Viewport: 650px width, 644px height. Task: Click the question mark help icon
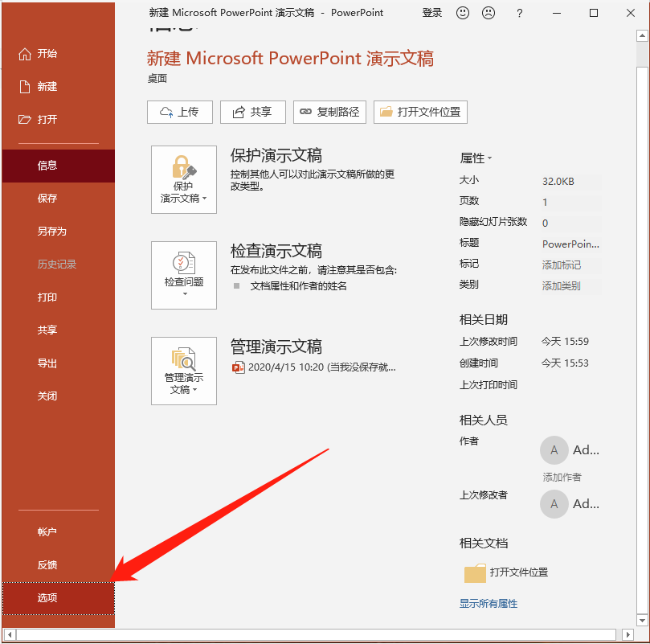pos(519,14)
